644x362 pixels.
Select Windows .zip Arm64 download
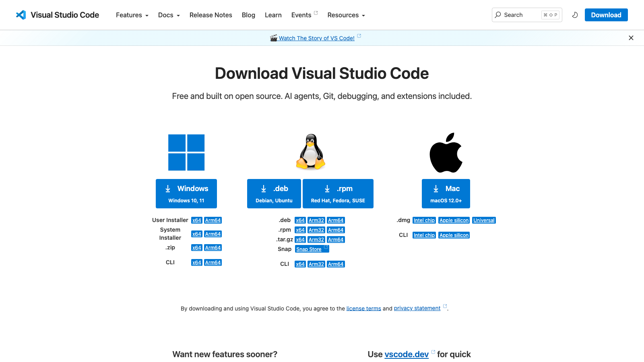(x=213, y=248)
